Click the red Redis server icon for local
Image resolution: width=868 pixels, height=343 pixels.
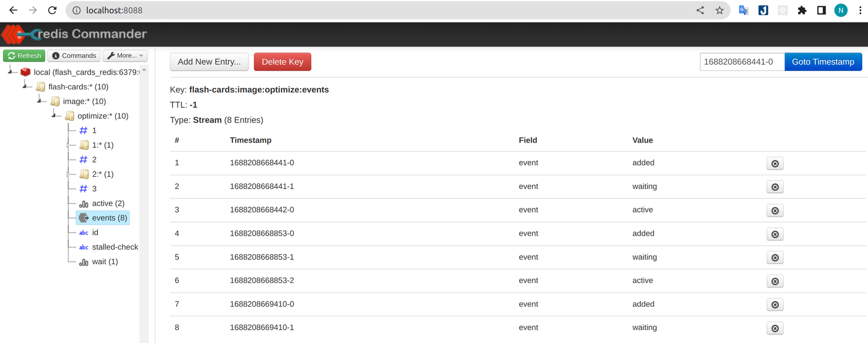tap(25, 72)
